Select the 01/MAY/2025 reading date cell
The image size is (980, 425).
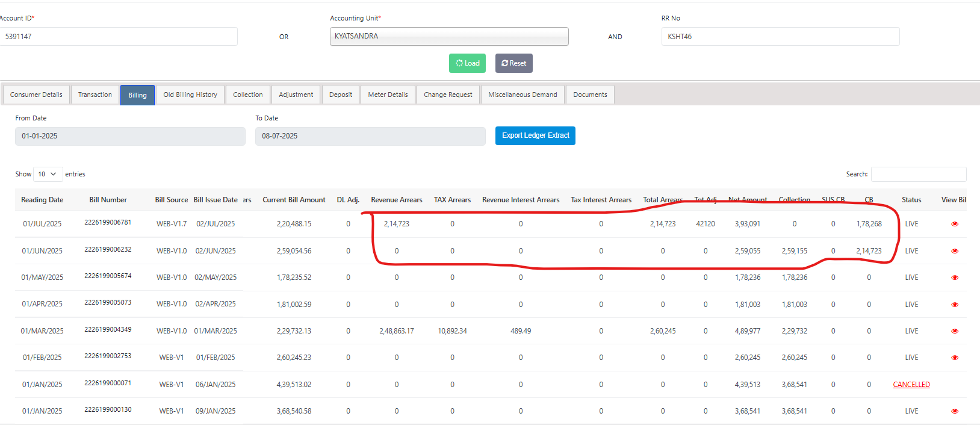coord(42,278)
